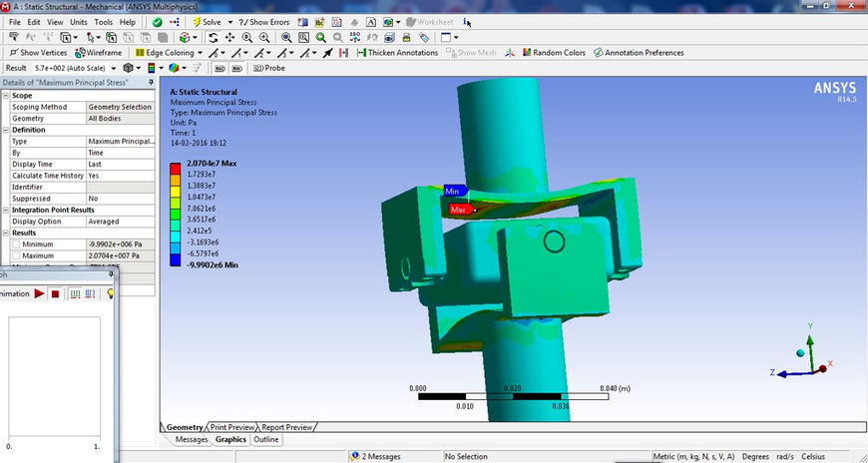Open the Outline tab

tap(266, 439)
